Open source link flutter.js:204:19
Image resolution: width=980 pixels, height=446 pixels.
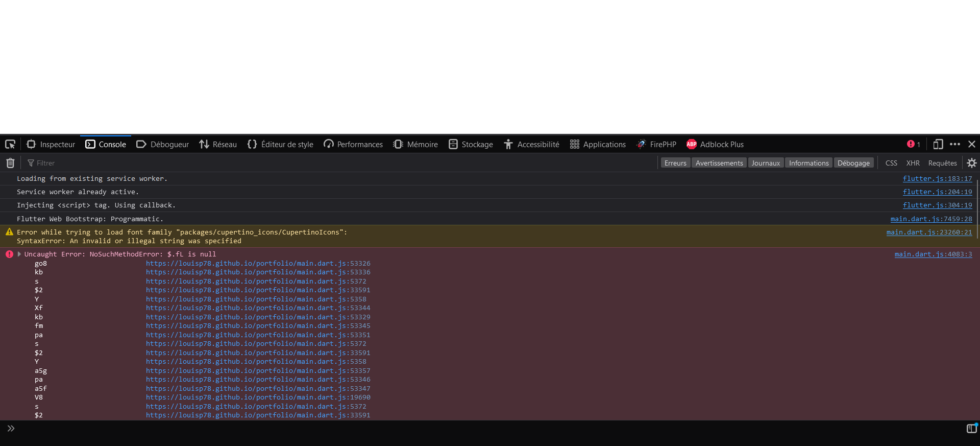(937, 192)
